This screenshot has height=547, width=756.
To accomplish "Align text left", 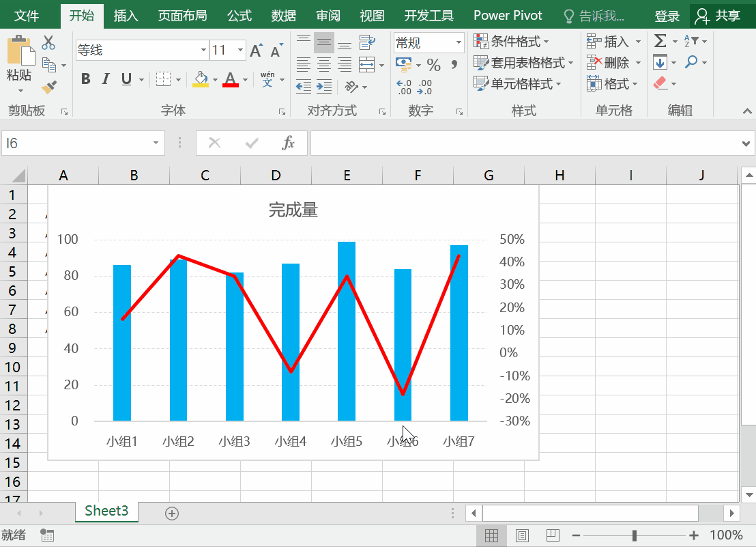I will 303,64.
